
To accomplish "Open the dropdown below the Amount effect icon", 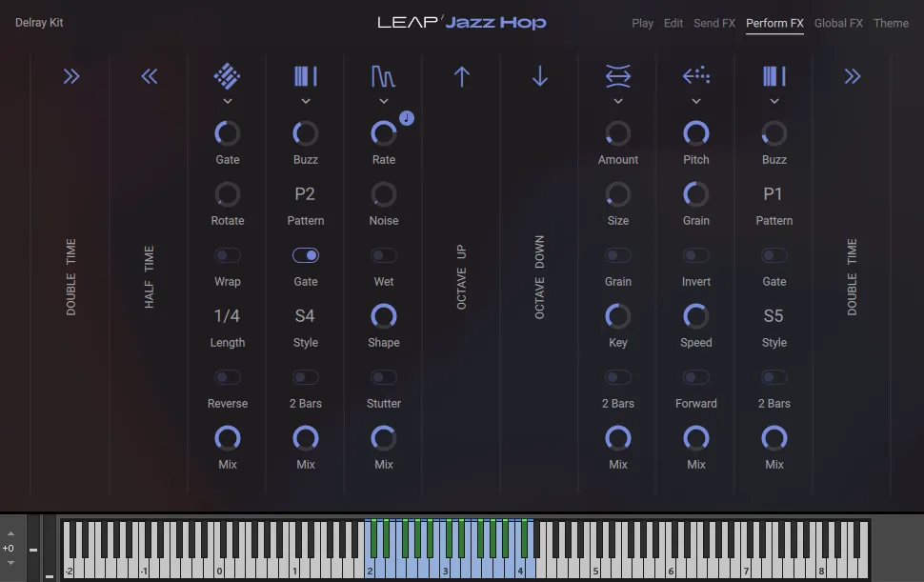I will tap(617, 99).
